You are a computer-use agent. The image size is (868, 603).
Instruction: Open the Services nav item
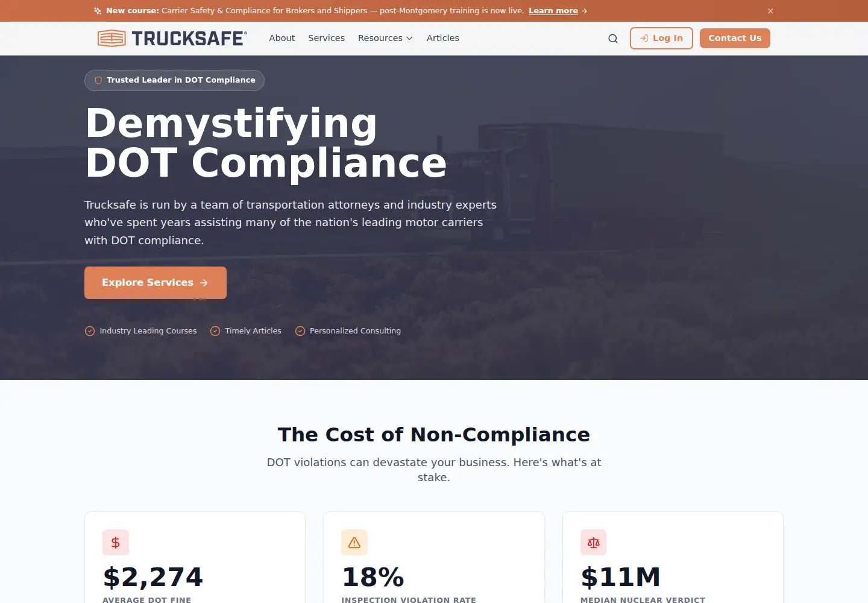click(x=327, y=38)
